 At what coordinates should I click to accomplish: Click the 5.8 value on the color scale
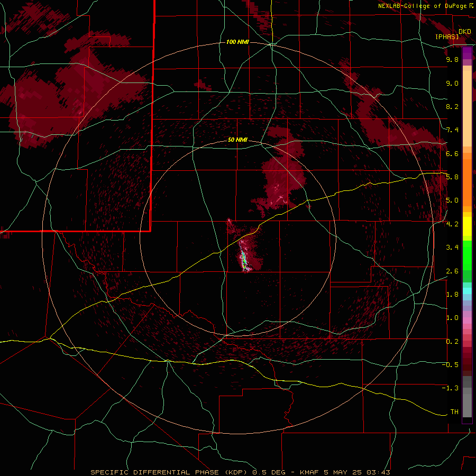[452, 177]
